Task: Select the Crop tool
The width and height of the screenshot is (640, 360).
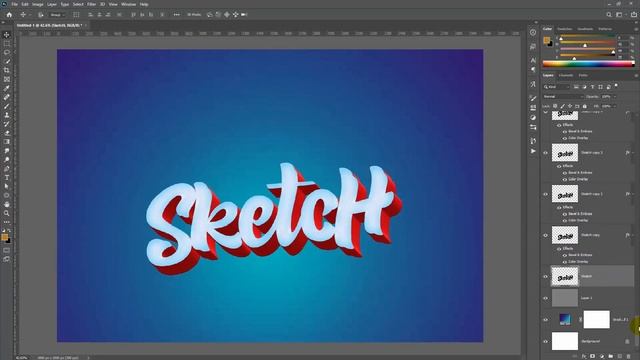Action: (x=7, y=71)
